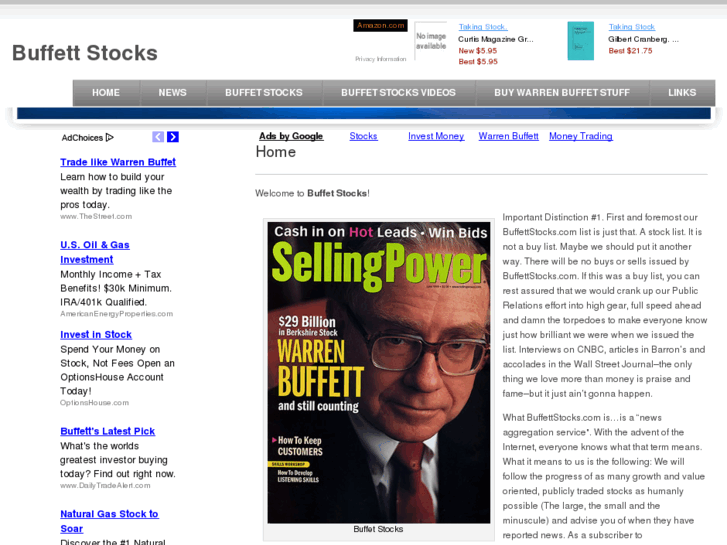Select BUY WARREN BUFFET STUFF menu
Image resolution: width=727 pixels, height=545 pixels.
(x=562, y=93)
